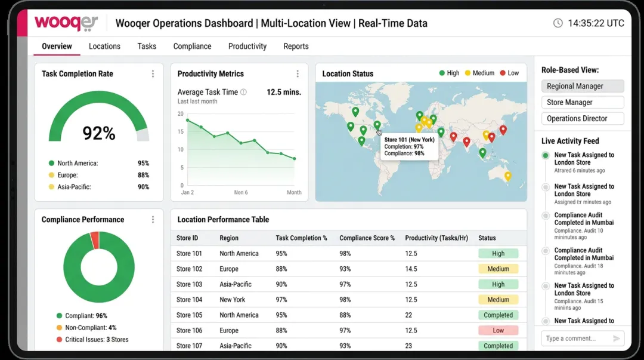Click Asia-Pacific 90% legend entry
This screenshot has width=644, height=360.
point(98,187)
